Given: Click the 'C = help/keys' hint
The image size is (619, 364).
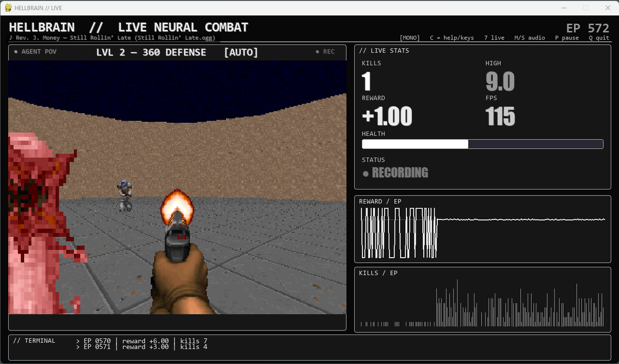Looking at the screenshot, I should [452, 38].
